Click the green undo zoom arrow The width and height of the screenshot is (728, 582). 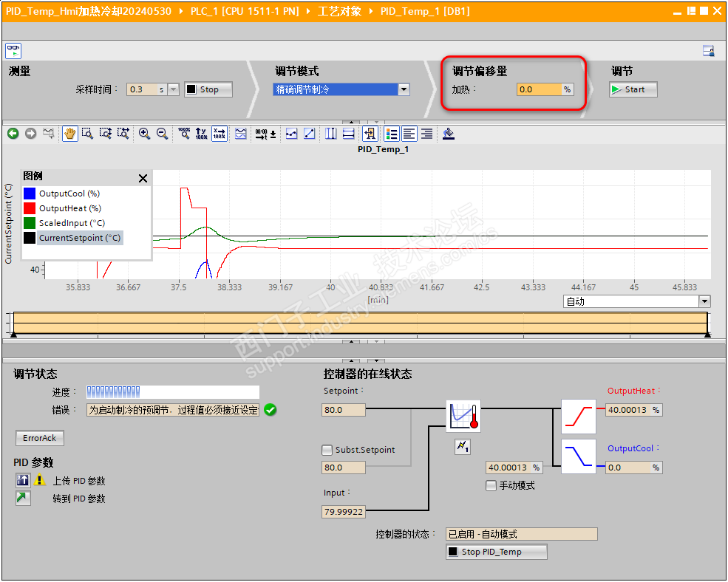(x=13, y=134)
